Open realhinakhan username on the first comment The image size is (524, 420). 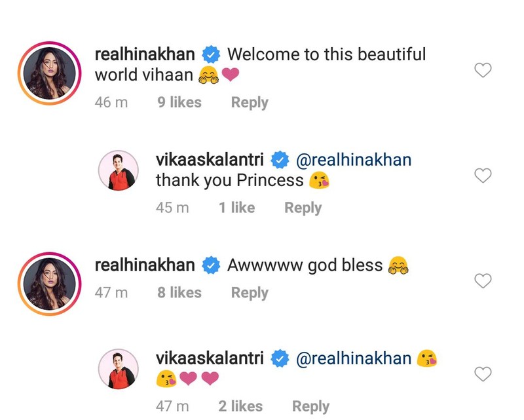tap(145, 54)
